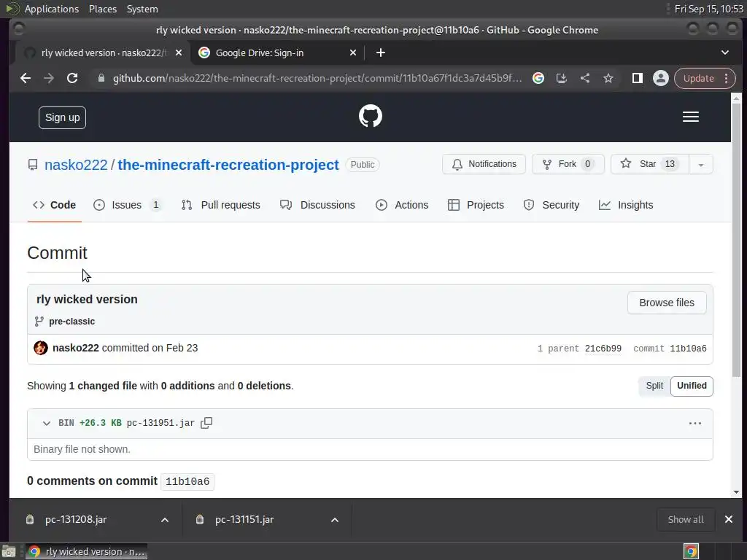This screenshot has height=560, width=747.
Task: Open nasko222 owner link in header
Action: (76, 165)
